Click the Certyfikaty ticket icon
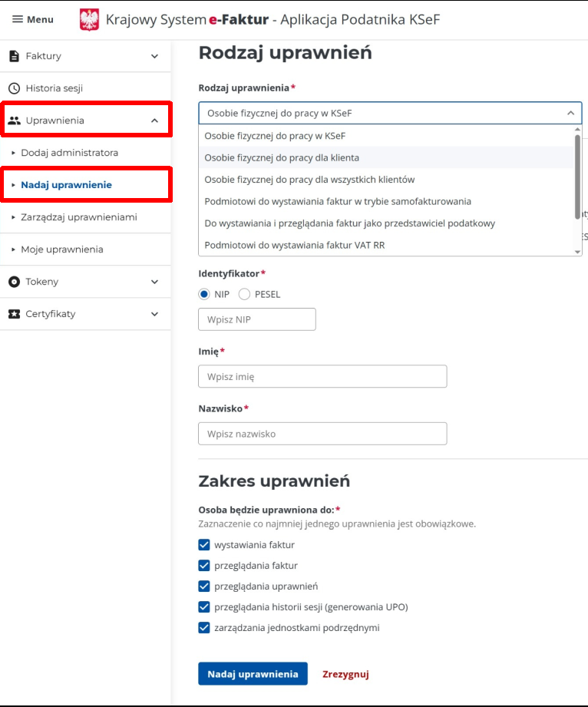This screenshot has height=707, width=588. [14, 314]
